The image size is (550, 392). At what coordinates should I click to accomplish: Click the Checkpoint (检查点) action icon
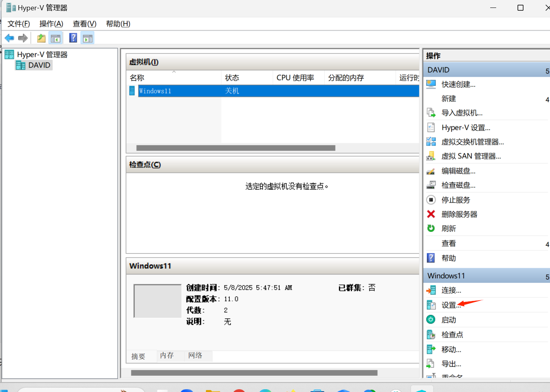click(431, 335)
